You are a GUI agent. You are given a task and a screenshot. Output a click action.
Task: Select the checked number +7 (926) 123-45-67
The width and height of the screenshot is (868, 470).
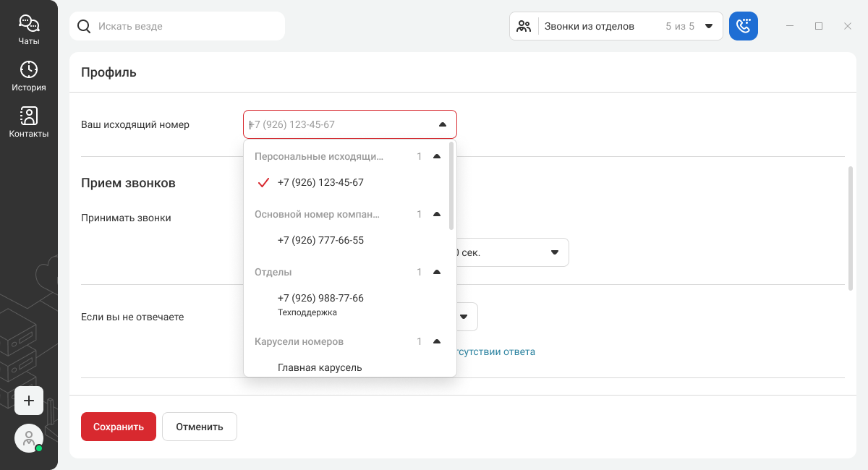coord(320,182)
